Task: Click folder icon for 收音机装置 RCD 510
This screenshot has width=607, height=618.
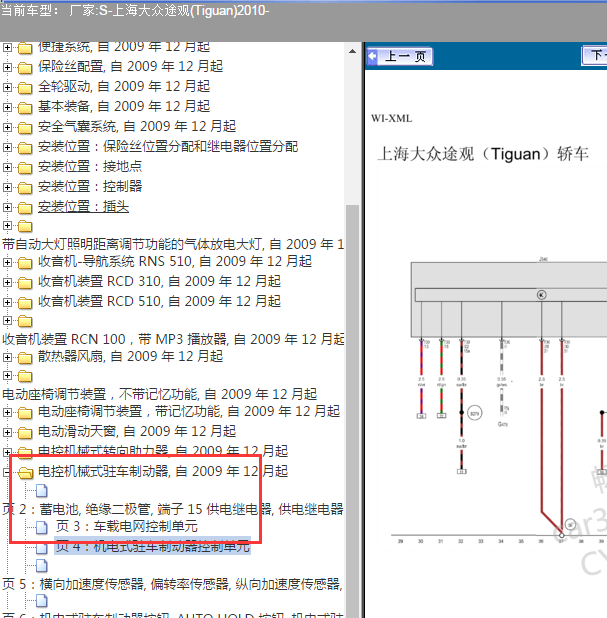Action: pyautogui.click(x=25, y=303)
